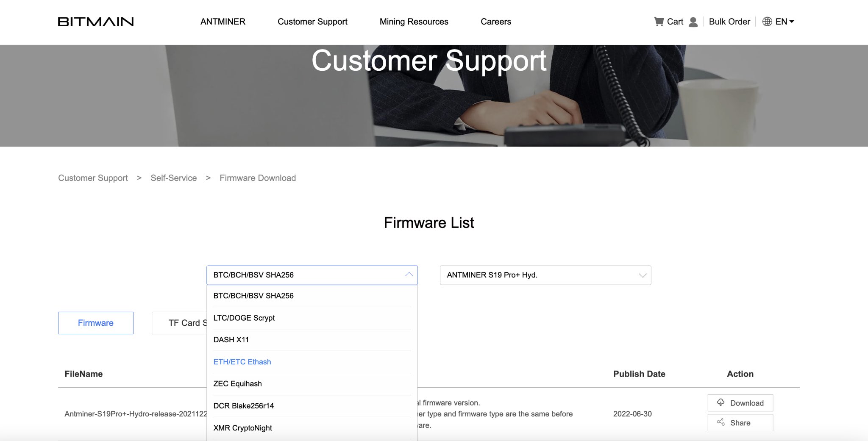This screenshot has width=868, height=441.
Task: Choose ZEC Equihash option
Action: 312,384
